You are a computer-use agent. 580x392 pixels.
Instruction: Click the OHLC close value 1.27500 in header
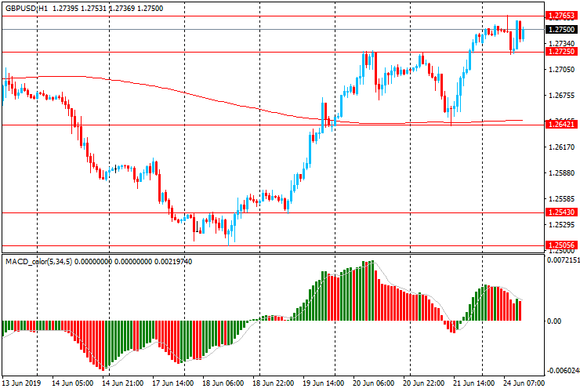pos(150,8)
